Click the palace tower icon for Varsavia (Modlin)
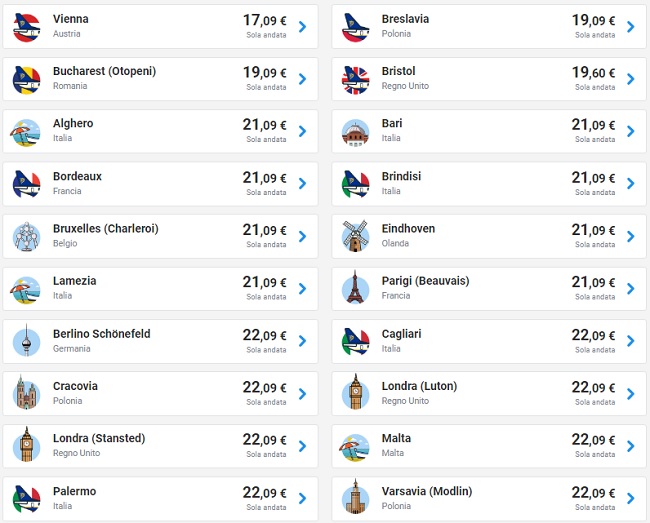Screen dimensions: 650x523 (355, 497)
